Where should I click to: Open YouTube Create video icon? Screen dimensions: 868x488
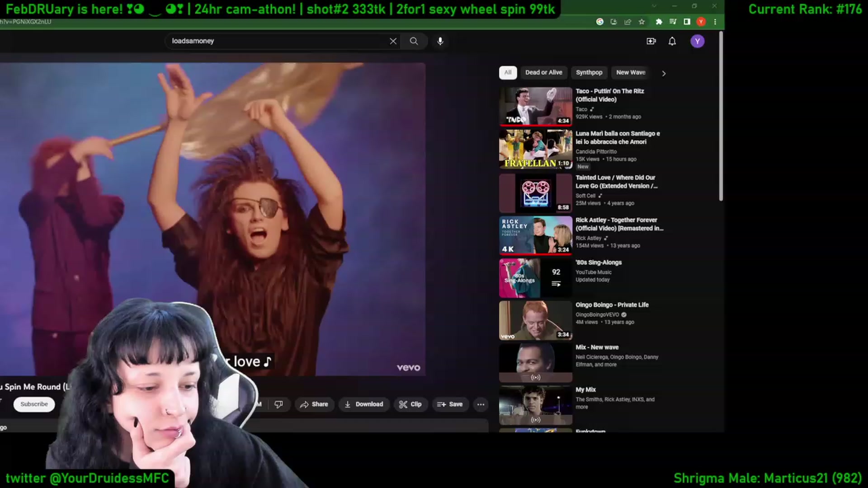[x=651, y=41]
